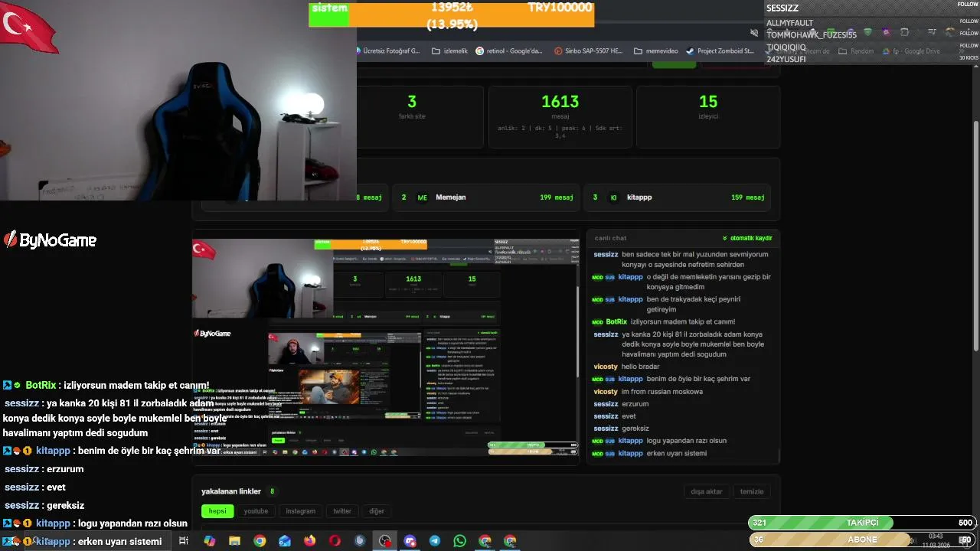Click kitappp 'erken uyarı sistemi' message
This screenshot has width=980, height=551.
pyautogui.click(x=649, y=453)
